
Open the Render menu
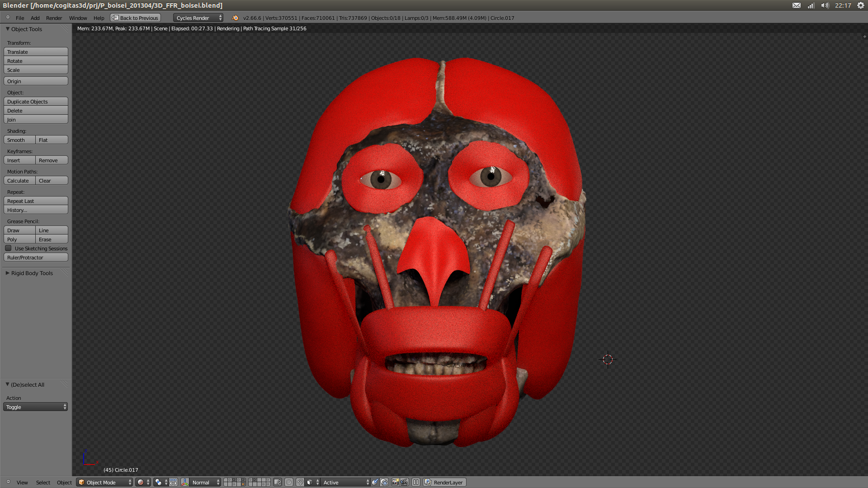pos(54,18)
